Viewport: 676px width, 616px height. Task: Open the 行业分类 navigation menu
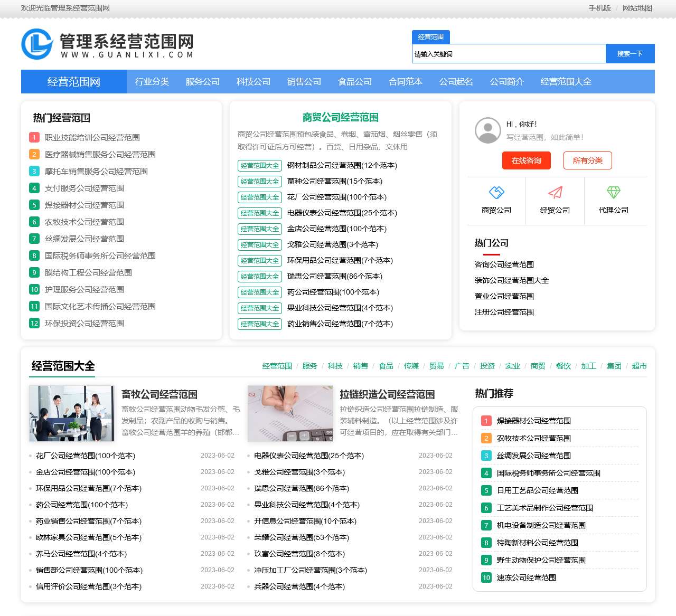(152, 81)
